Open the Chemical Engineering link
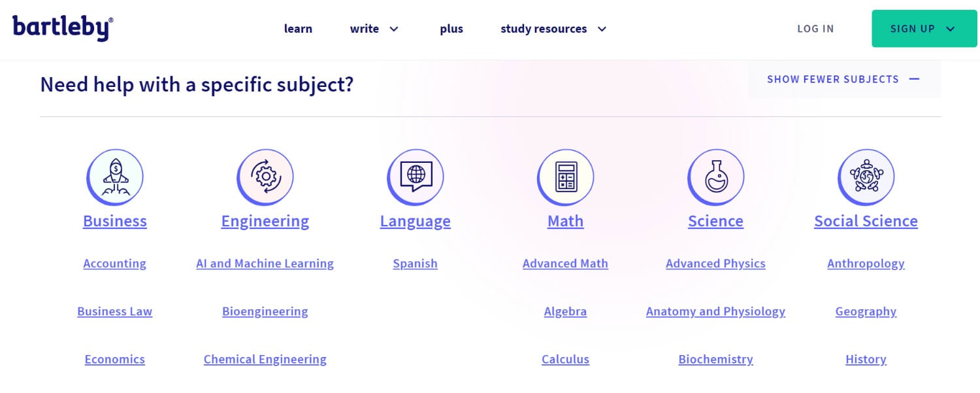980x393 pixels. point(265,359)
